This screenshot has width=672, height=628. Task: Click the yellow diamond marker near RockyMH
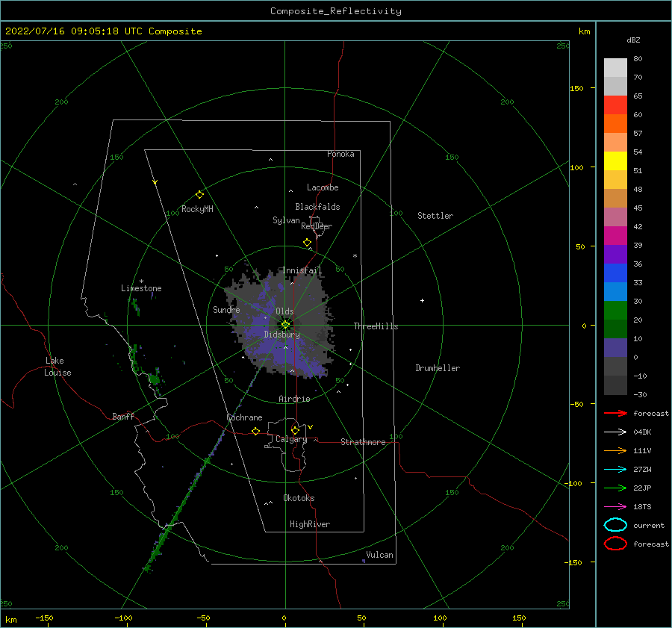tap(199, 195)
